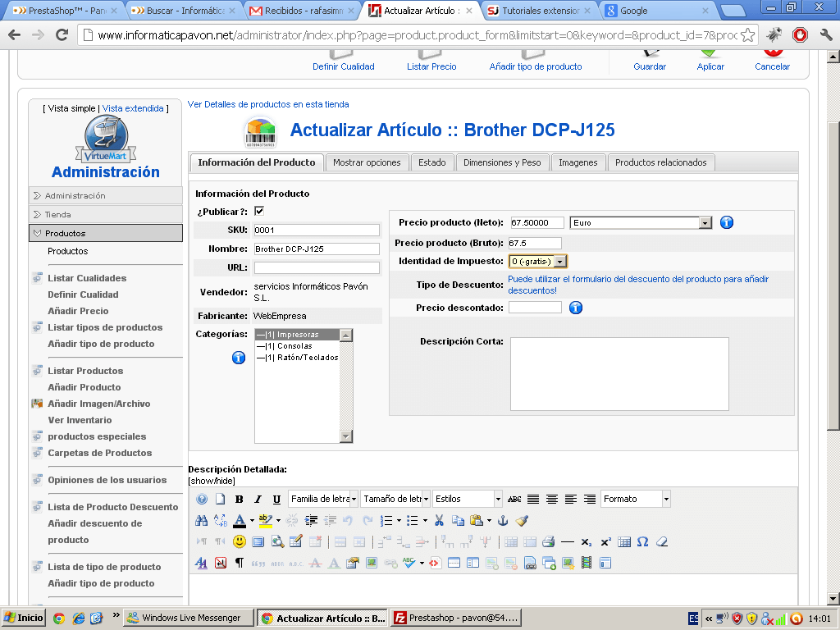Print the editor content

click(x=548, y=541)
